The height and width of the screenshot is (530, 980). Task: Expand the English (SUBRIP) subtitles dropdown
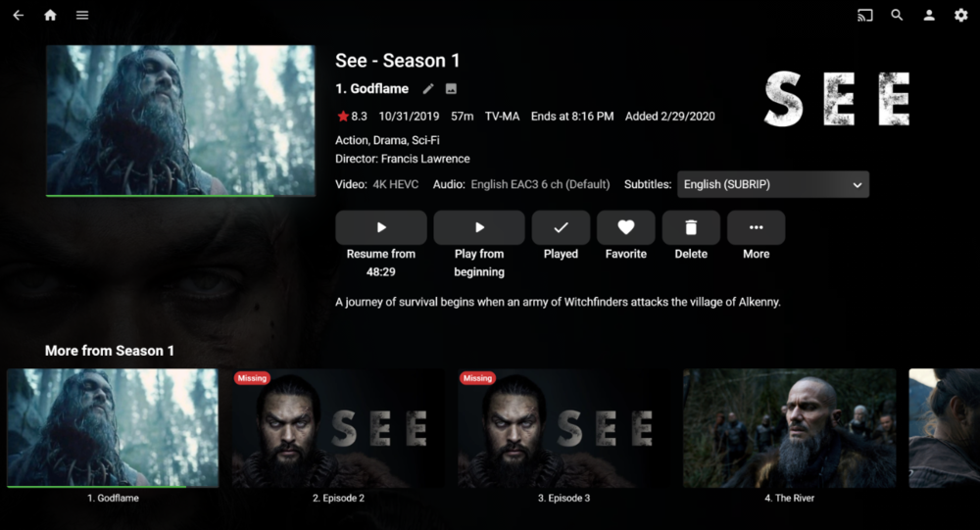[x=773, y=184]
